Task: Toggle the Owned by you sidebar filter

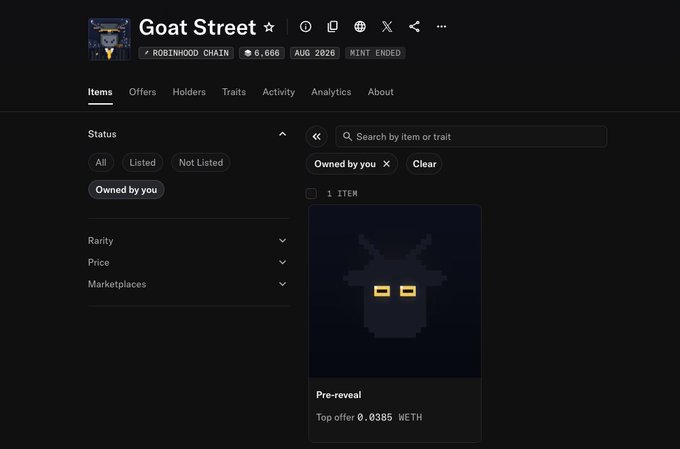Action: [126, 190]
